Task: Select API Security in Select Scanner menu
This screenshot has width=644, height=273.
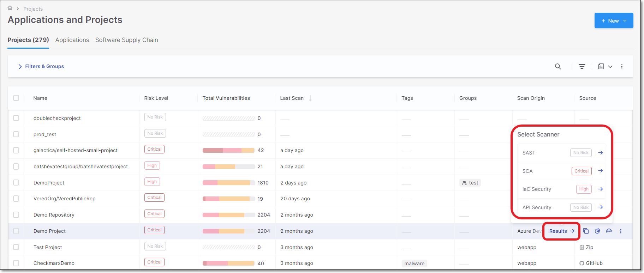Action: point(562,207)
